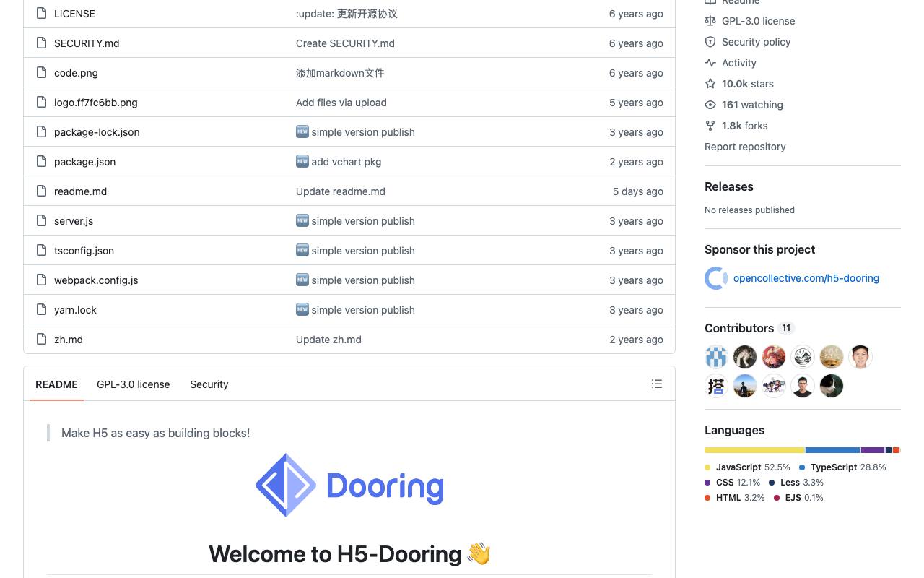The height and width of the screenshot is (578, 924).
Task: Open the HTML 3.2% language link
Action: (x=735, y=498)
